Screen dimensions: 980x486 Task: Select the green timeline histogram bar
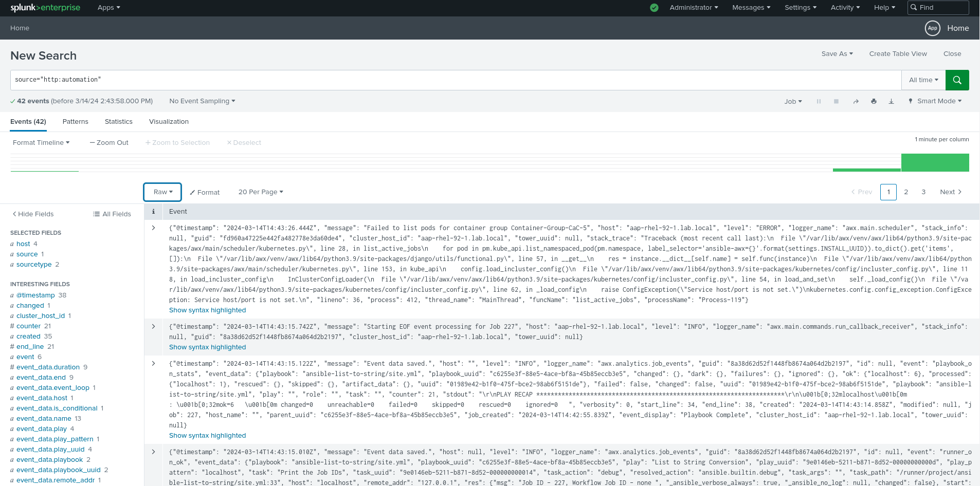point(935,162)
